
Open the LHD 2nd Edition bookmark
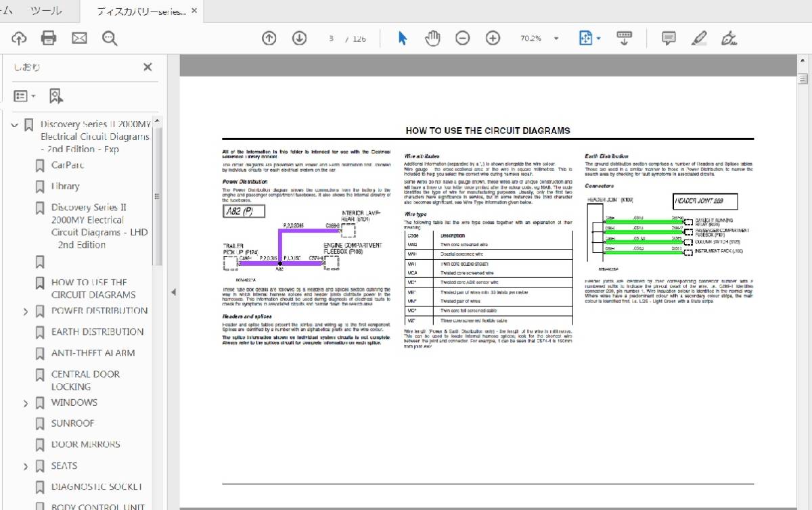[x=99, y=226]
